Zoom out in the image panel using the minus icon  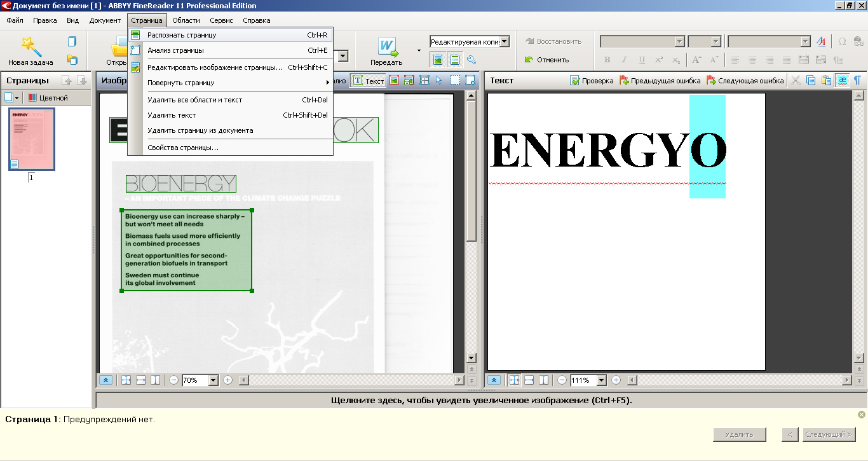coord(173,380)
